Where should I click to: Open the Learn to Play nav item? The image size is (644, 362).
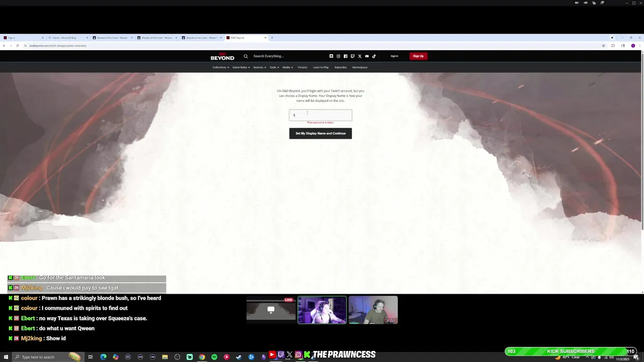[x=321, y=67]
